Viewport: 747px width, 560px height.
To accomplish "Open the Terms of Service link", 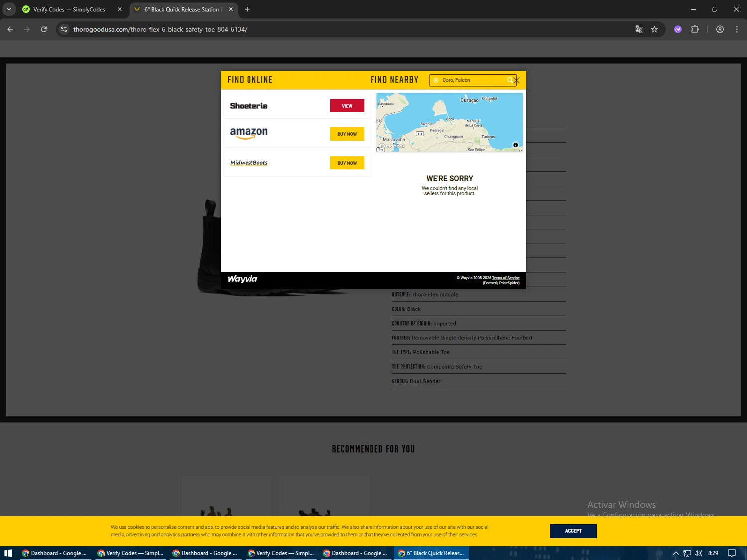I will click(x=505, y=278).
